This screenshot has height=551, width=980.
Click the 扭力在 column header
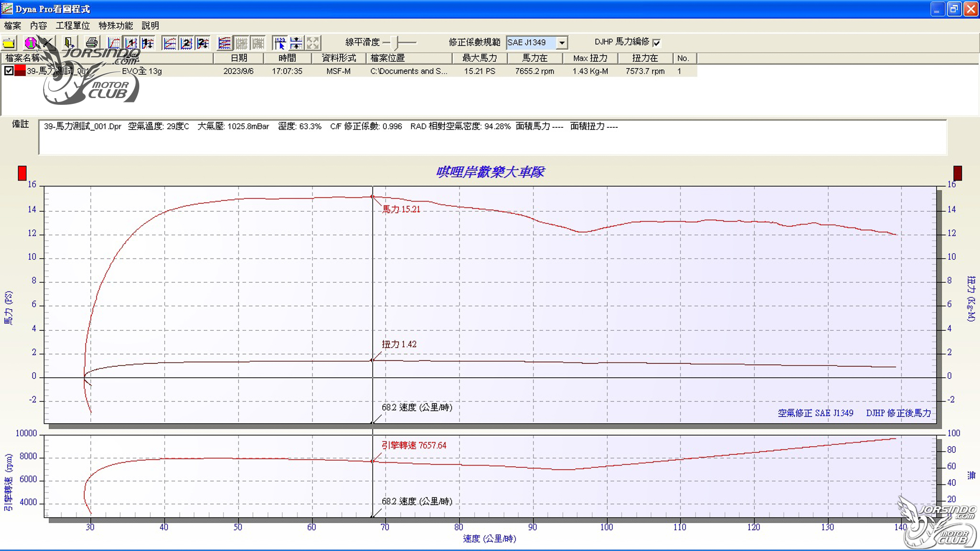tap(645, 58)
